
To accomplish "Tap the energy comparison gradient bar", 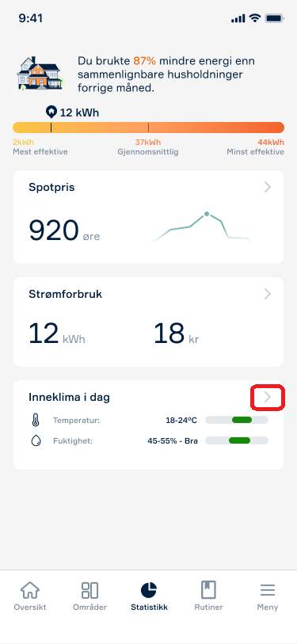I will (148, 128).
